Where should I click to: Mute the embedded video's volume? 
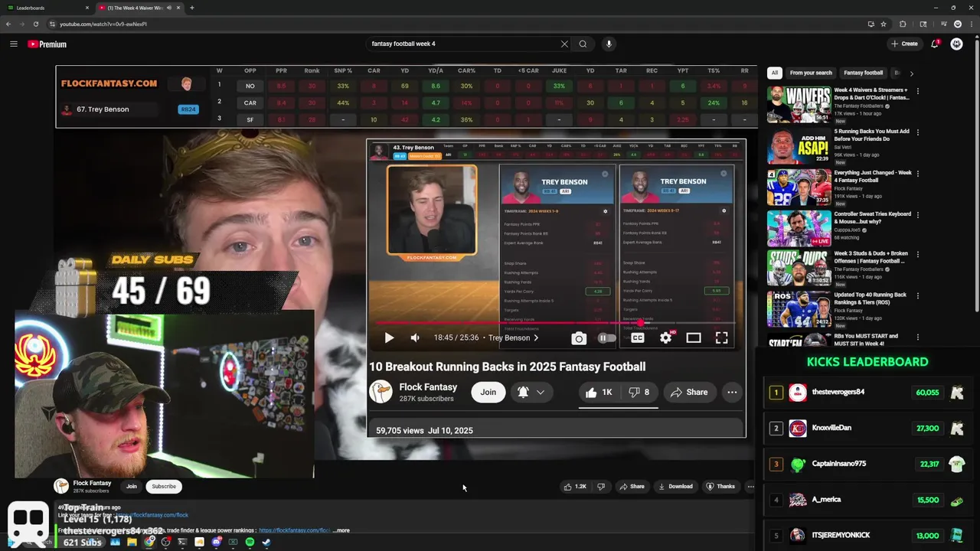point(415,337)
